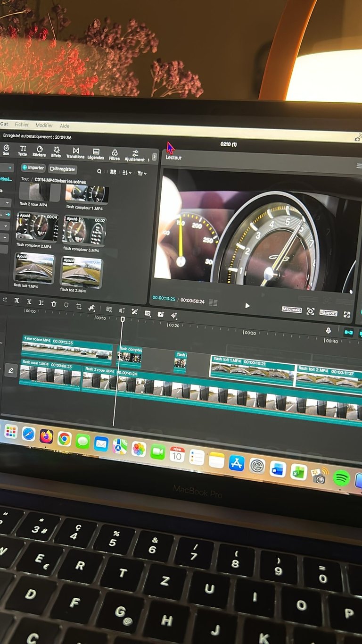Click the Enregistrer record button
This screenshot has width=362, height=644.
point(63,169)
